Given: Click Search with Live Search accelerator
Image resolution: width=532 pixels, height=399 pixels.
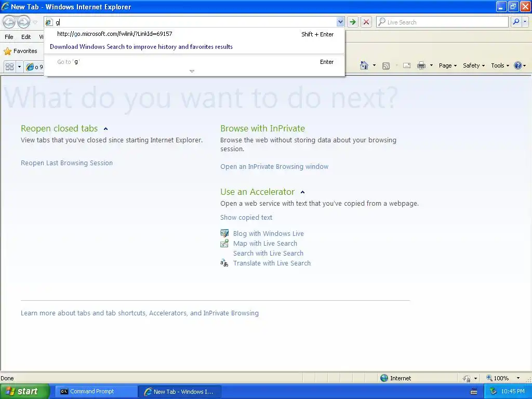Looking at the screenshot, I should click(x=268, y=253).
